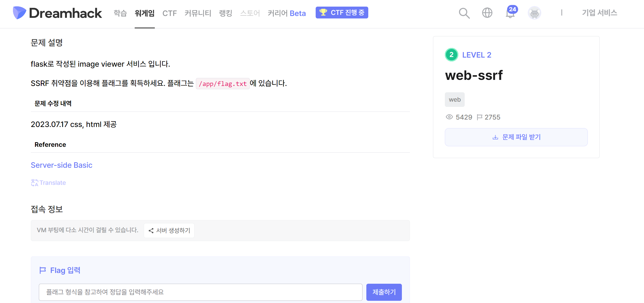The image size is (644, 303).
Task: Download files via 문제 파일 받기
Action: pos(516,137)
